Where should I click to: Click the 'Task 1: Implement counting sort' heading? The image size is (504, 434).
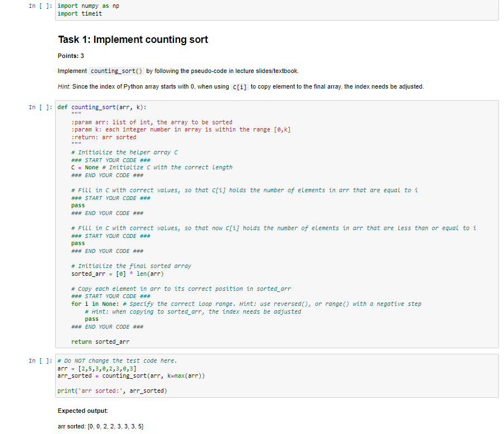133,40
